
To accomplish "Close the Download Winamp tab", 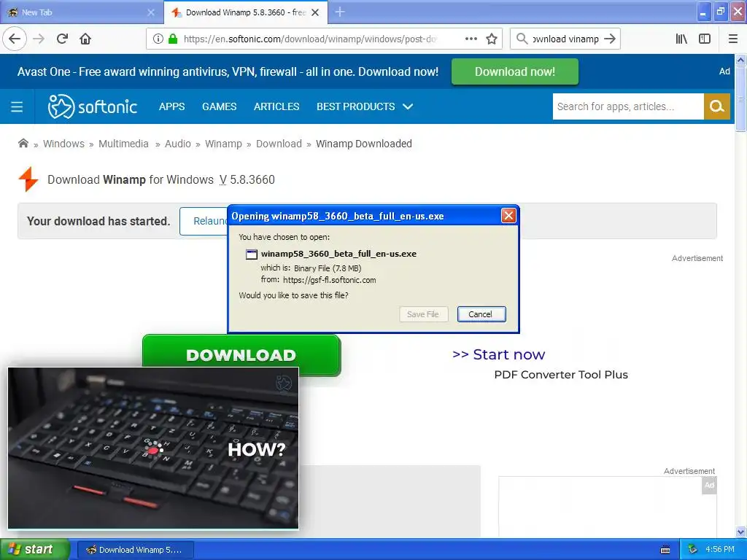I will click(x=315, y=12).
